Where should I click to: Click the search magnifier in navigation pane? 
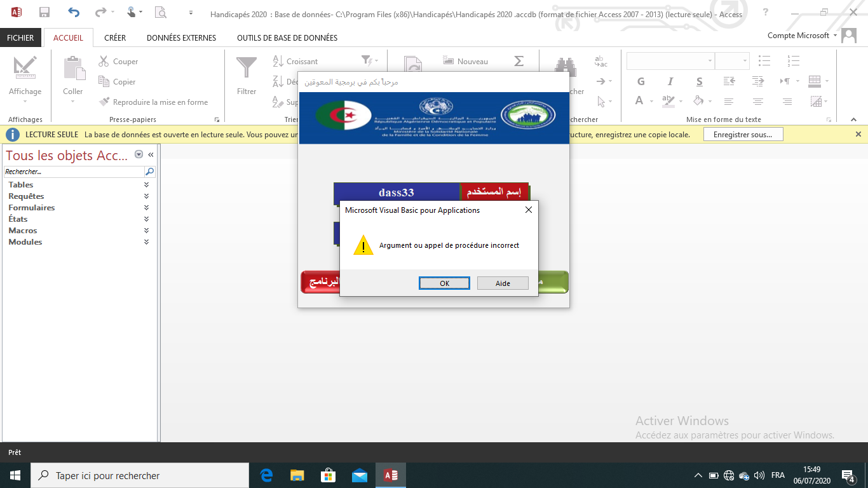150,172
